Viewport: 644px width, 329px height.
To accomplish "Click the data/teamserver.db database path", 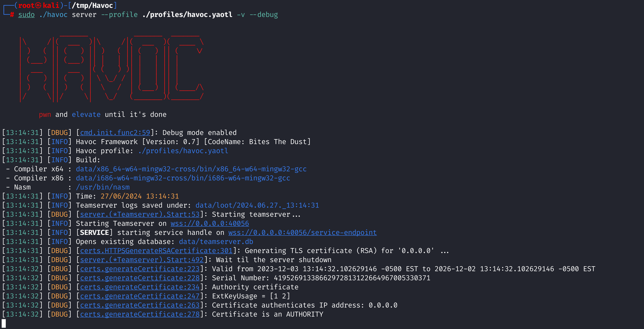I will [x=216, y=242].
